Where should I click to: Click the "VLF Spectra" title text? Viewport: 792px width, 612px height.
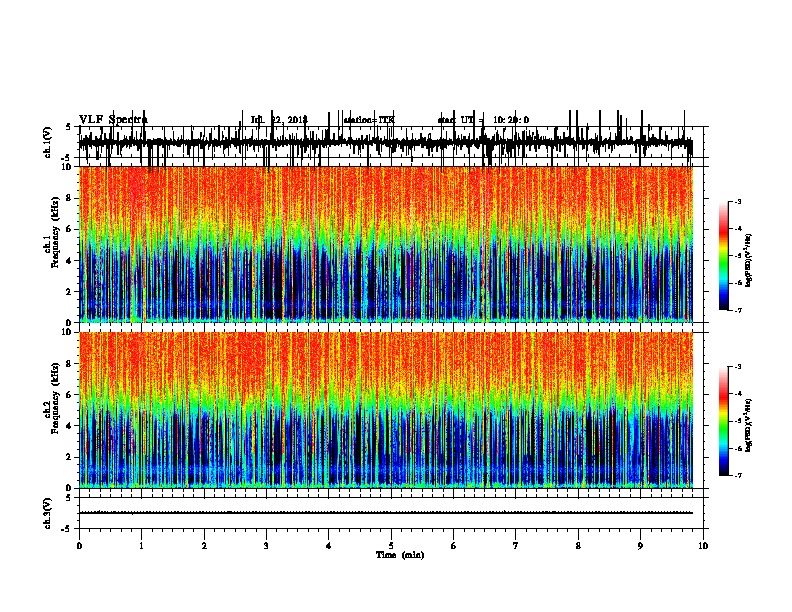coord(113,120)
